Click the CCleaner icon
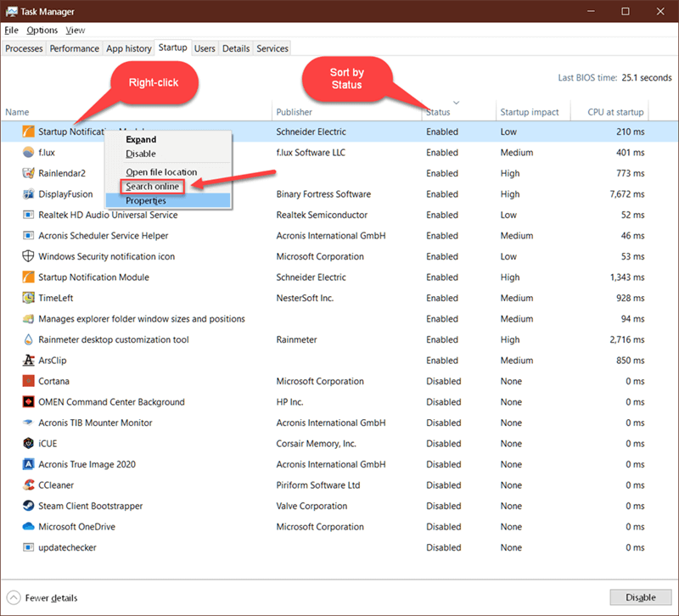This screenshot has height=616, width=679. tap(28, 484)
